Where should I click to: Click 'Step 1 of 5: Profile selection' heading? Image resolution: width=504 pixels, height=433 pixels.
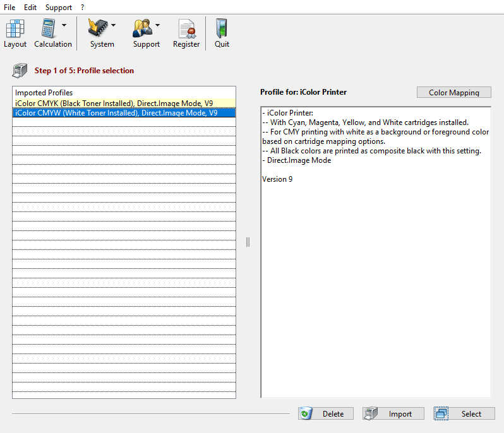click(84, 70)
